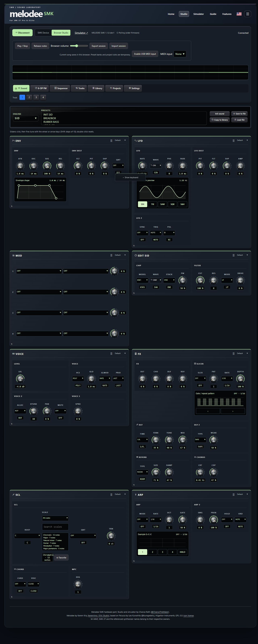Click the EDIT SID panel drag handle
The width and height of the screenshot is (258, 644).
click(234, 255)
